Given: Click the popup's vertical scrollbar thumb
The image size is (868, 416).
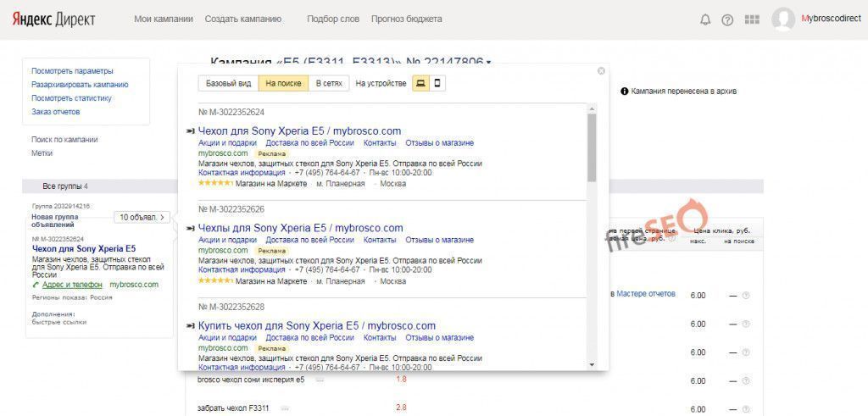Looking at the screenshot, I should [591, 148].
